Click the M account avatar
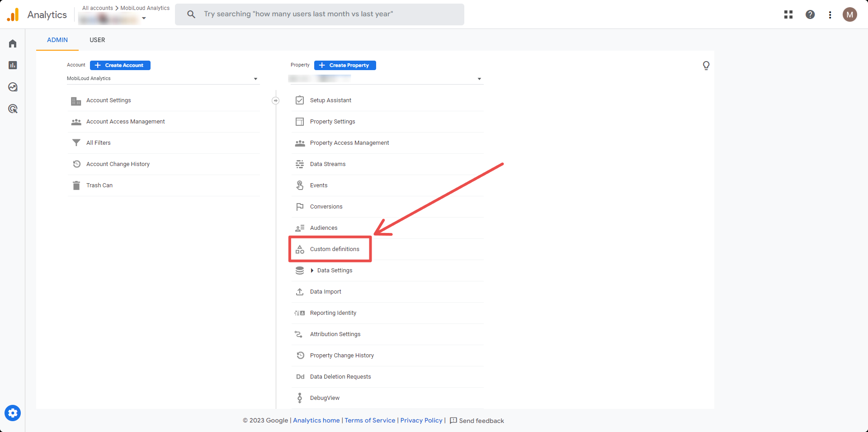868x432 pixels. pos(850,14)
